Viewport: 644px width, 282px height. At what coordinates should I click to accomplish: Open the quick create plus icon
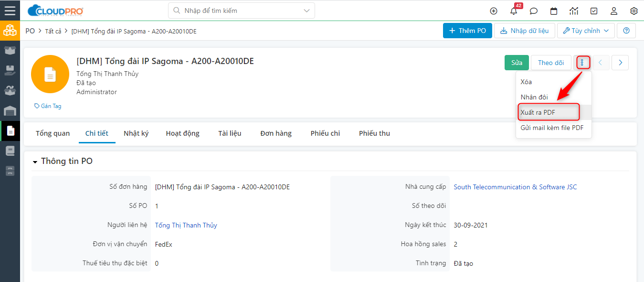(x=494, y=11)
